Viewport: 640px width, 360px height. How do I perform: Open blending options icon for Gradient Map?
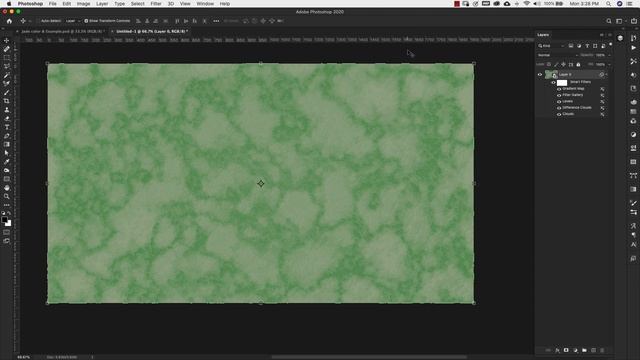pos(602,89)
